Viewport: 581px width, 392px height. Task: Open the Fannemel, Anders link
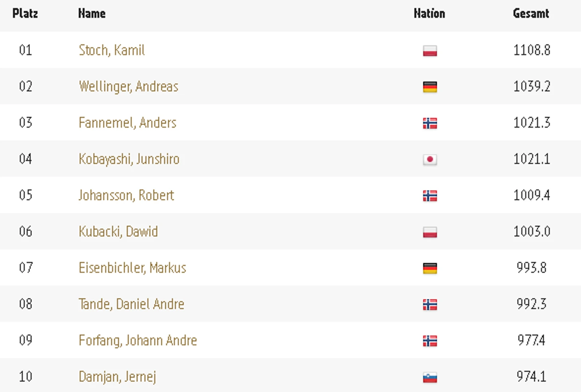pyautogui.click(x=127, y=123)
